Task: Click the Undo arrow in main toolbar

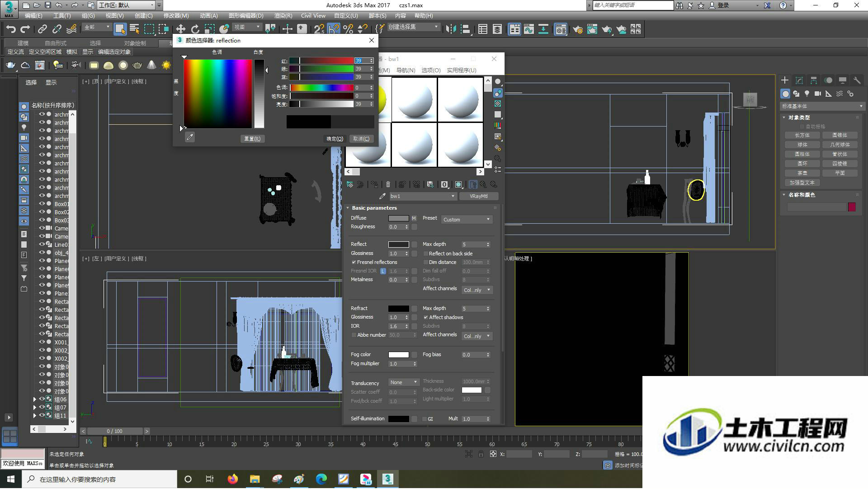Action: pos(11,29)
